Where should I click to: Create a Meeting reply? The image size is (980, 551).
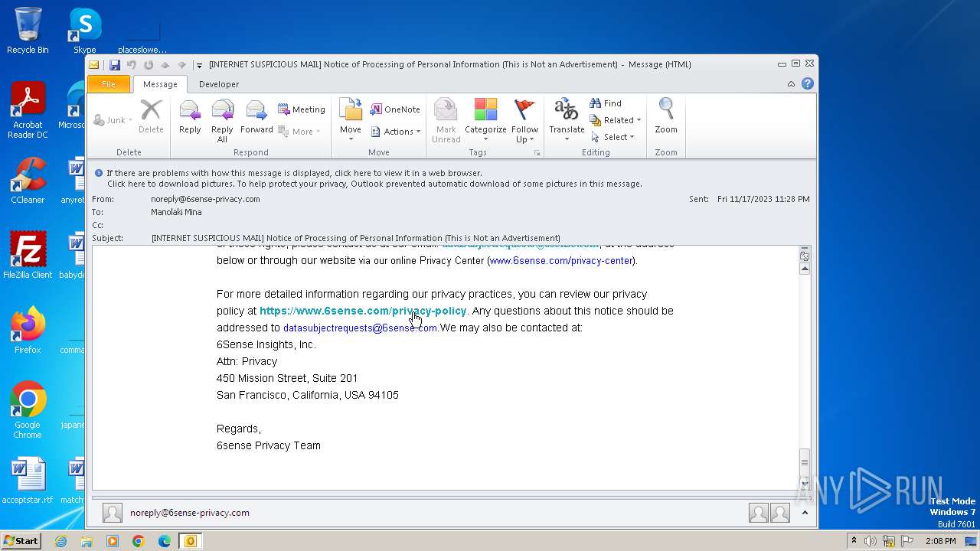[x=302, y=109]
